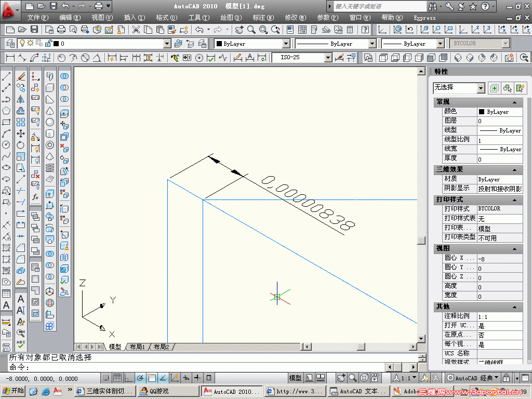
Task: Select the Polygon tool in draw toolbar
Action: pos(6,111)
